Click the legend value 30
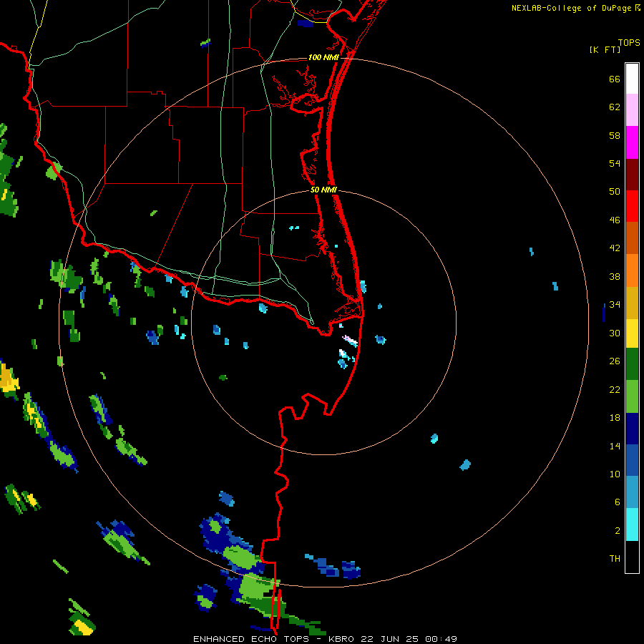 coord(615,333)
